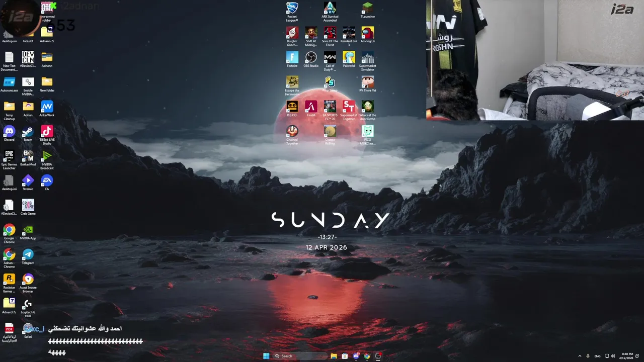Open Telegram desktop shortcut

click(28, 256)
